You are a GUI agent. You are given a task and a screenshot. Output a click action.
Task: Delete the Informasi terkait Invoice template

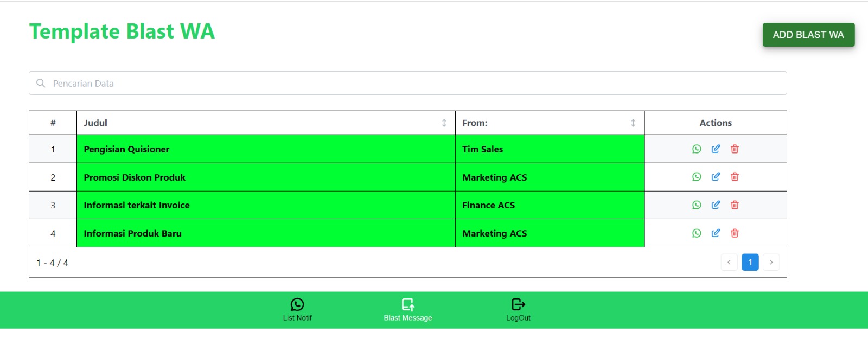coord(735,205)
